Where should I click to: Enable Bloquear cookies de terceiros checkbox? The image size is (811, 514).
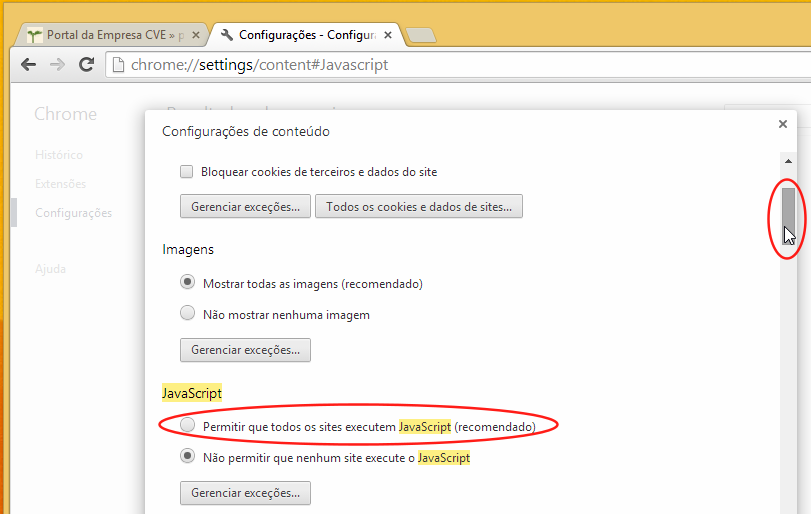pos(186,172)
